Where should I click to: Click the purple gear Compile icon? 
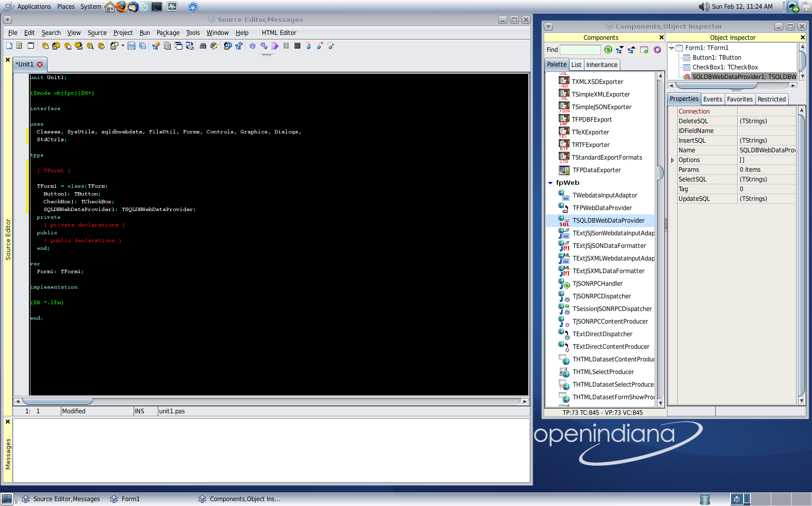(252, 46)
